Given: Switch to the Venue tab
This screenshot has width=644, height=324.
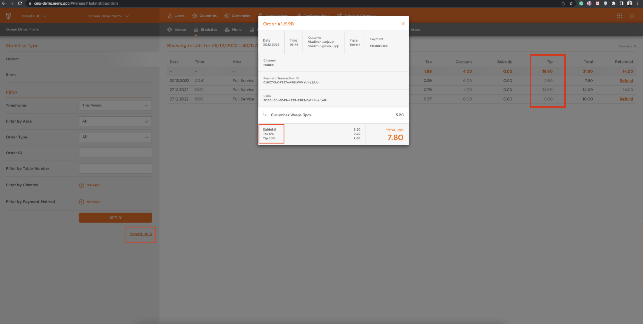Looking at the screenshot, I should tap(177, 30).
